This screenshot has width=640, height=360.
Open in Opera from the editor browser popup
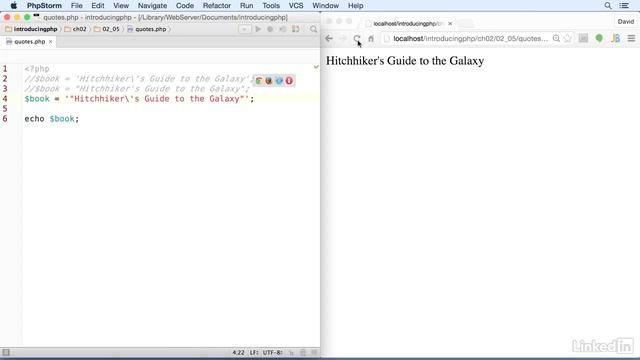pos(289,81)
